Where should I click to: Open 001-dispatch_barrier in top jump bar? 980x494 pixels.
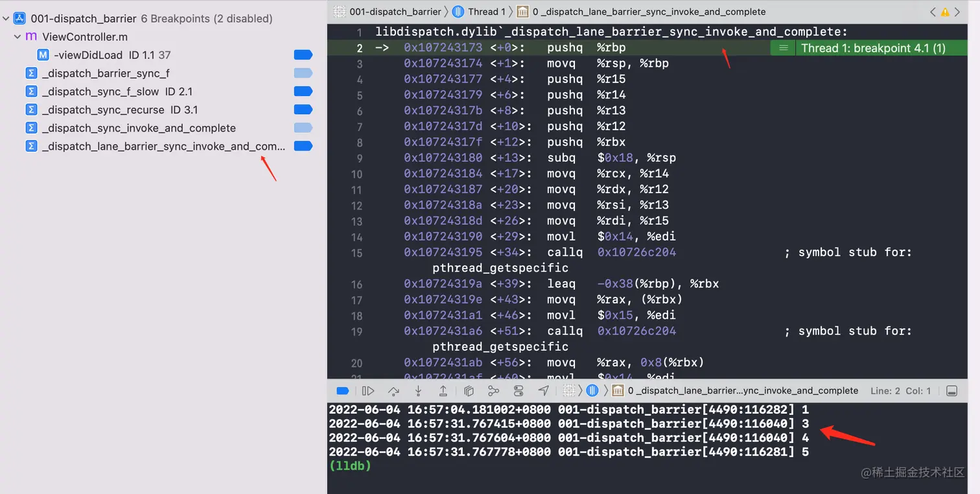[x=388, y=12]
